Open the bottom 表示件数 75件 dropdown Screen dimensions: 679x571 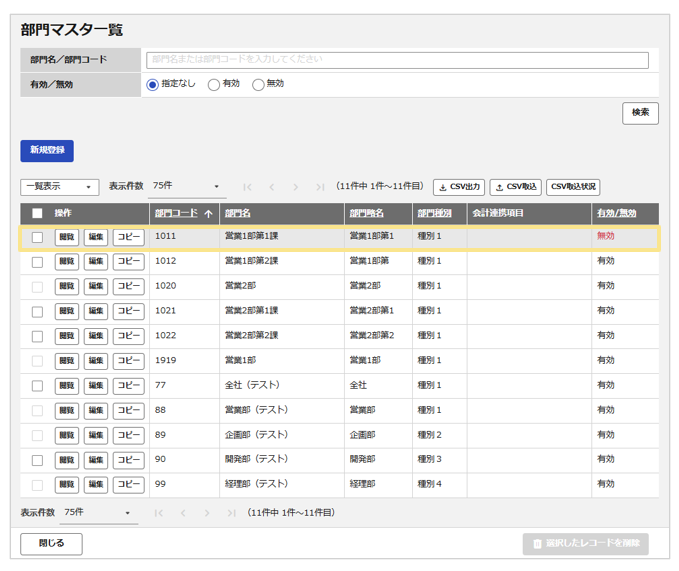coord(99,513)
